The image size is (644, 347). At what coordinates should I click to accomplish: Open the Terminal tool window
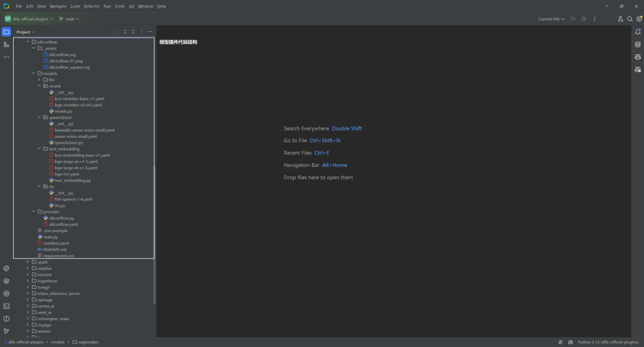[x=6, y=306]
